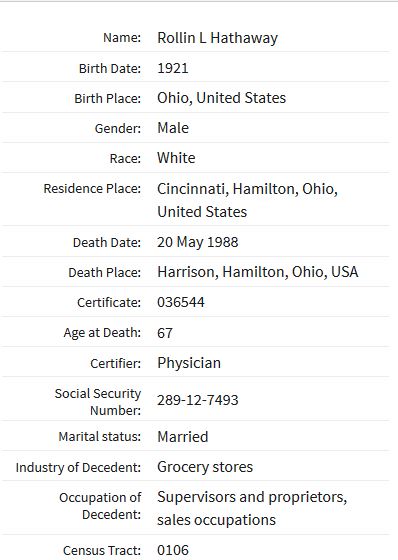398x560 pixels.
Task: Click the Social Security Number label
Action: [98, 402]
